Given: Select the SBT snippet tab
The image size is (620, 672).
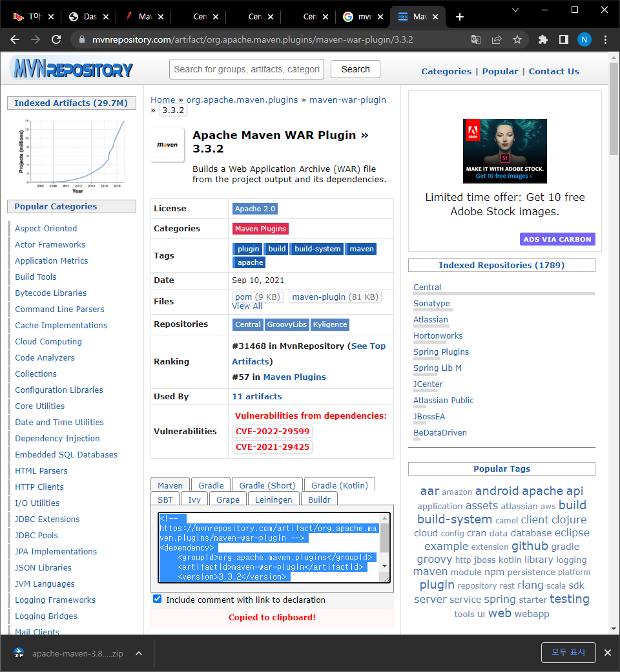Looking at the screenshot, I should 165,499.
